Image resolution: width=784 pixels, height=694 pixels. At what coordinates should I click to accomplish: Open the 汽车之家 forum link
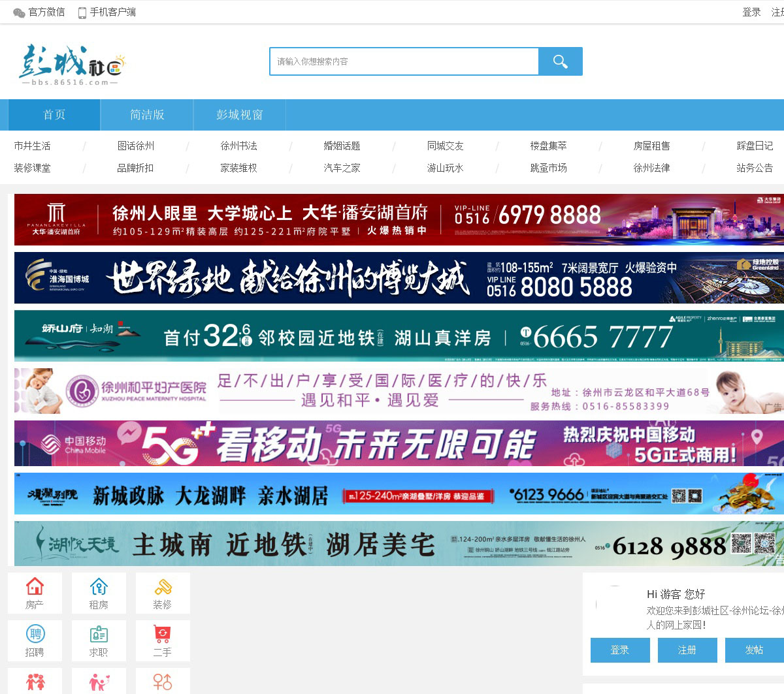(x=342, y=168)
